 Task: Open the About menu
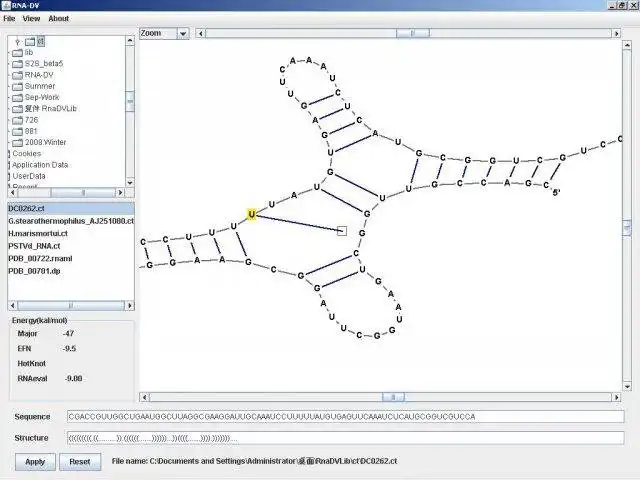58,18
